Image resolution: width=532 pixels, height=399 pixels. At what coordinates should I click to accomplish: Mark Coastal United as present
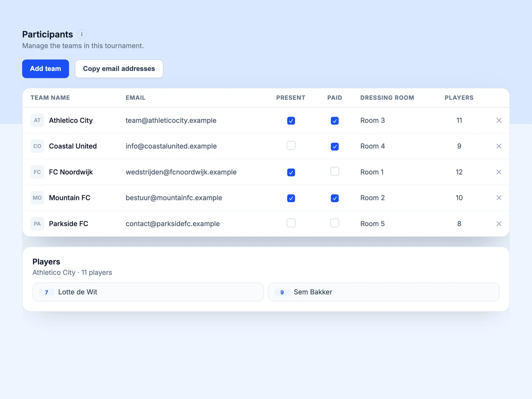coord(291,146)
